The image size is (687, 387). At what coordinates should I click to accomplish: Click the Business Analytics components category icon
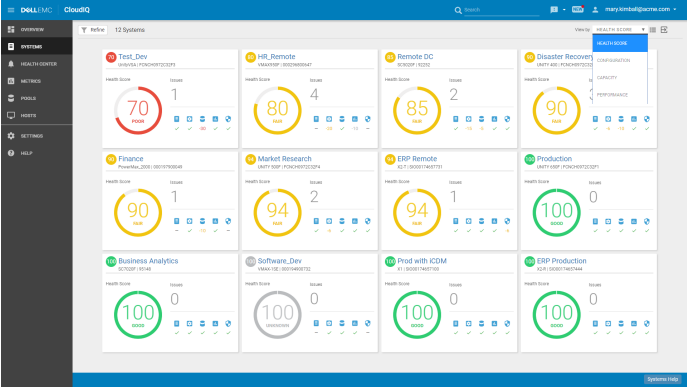[x=177, y=323]
